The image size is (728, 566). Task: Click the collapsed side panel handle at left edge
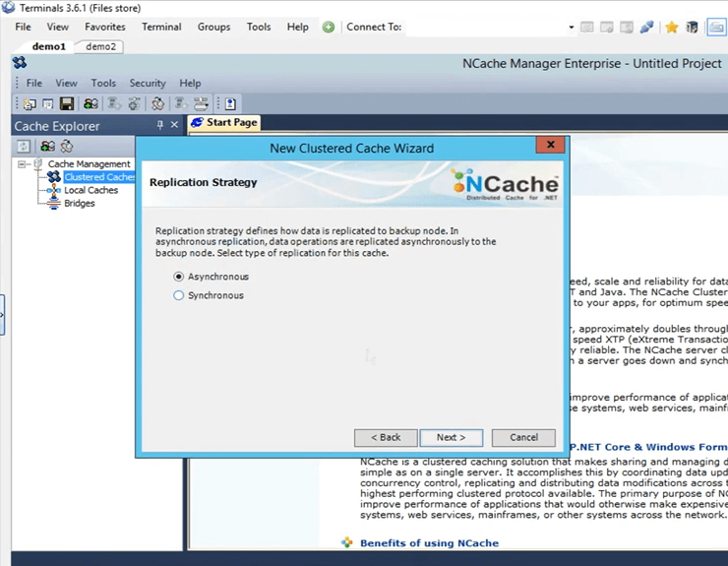[2, 315]
